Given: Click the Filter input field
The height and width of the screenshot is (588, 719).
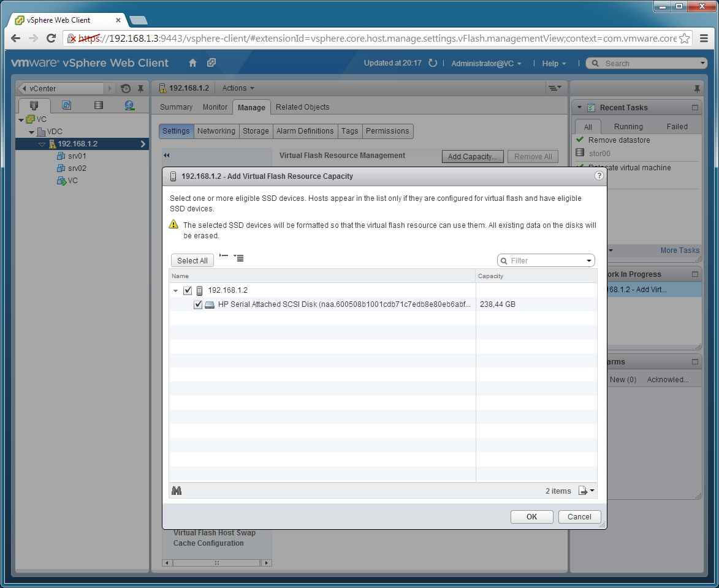Looking at the screenshot, I should coord(546,261).
